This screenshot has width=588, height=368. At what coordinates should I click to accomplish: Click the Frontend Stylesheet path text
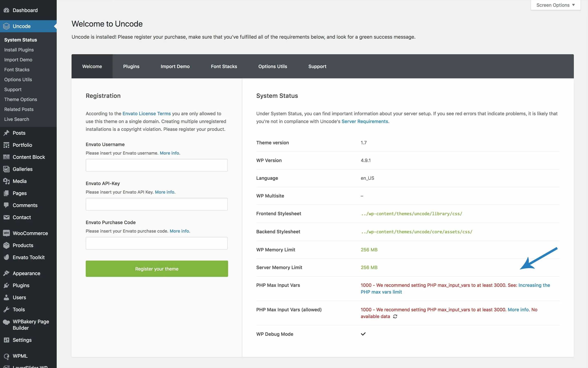coord(411,214)
